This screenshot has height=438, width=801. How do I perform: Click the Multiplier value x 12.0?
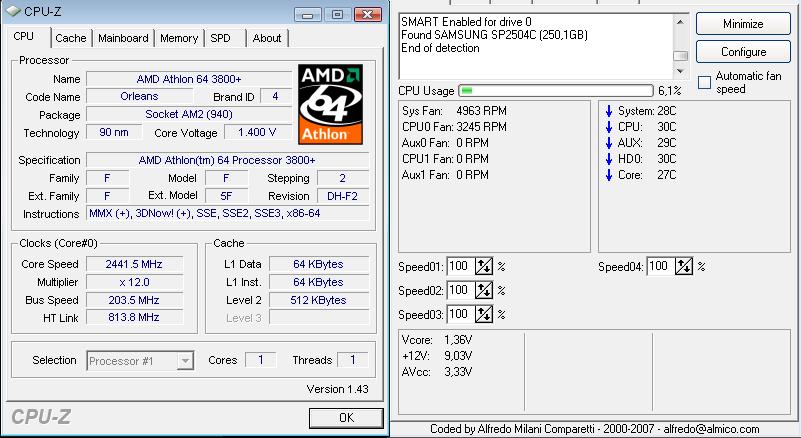point(134,282)
